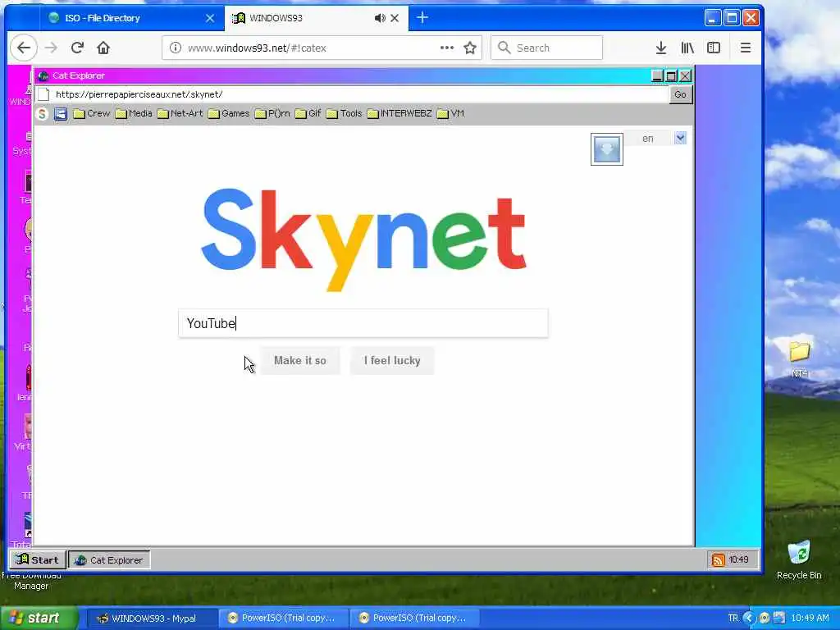The width and height of the screenshot is (840, 630).
Task: Click the blue window bookmark icon
Action: tap(61, 113)
